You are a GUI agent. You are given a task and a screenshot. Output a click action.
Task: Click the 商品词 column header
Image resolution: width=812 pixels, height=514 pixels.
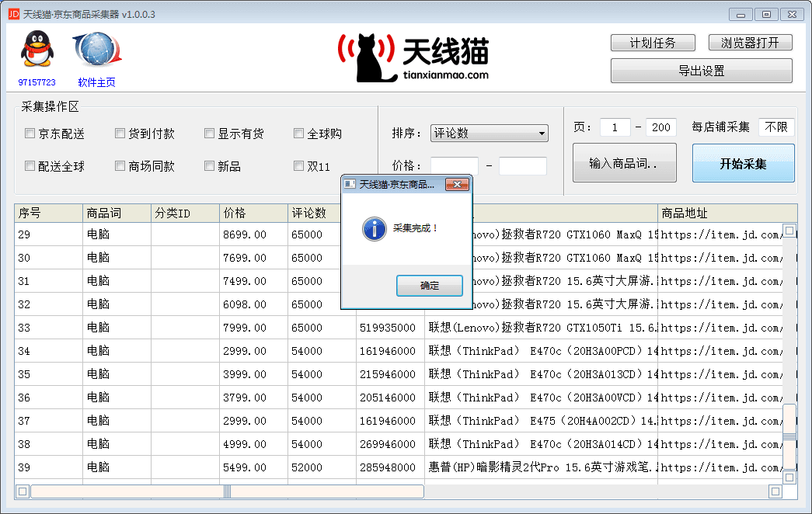coord(117,213)
